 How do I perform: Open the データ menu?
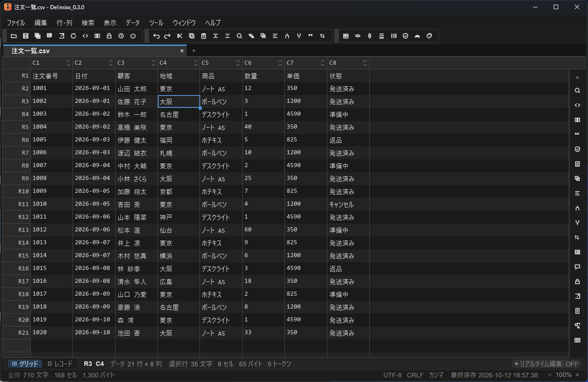[x=133, y=22]
